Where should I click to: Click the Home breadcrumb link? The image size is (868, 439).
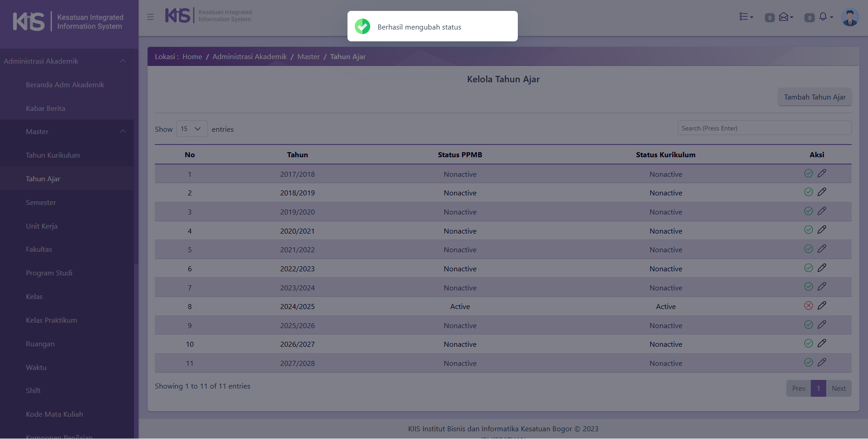[x=192, y=57]
